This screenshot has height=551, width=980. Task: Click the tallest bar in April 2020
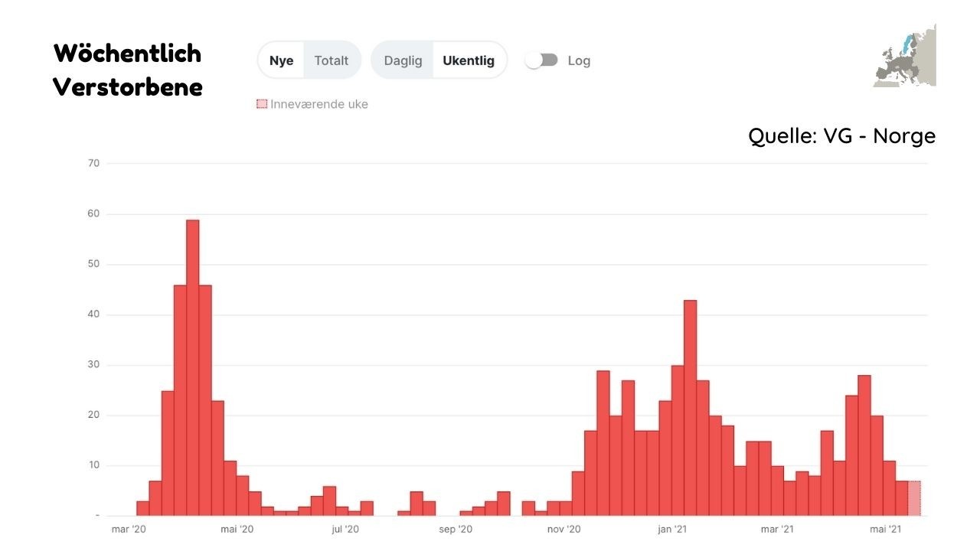pos(193,368)
